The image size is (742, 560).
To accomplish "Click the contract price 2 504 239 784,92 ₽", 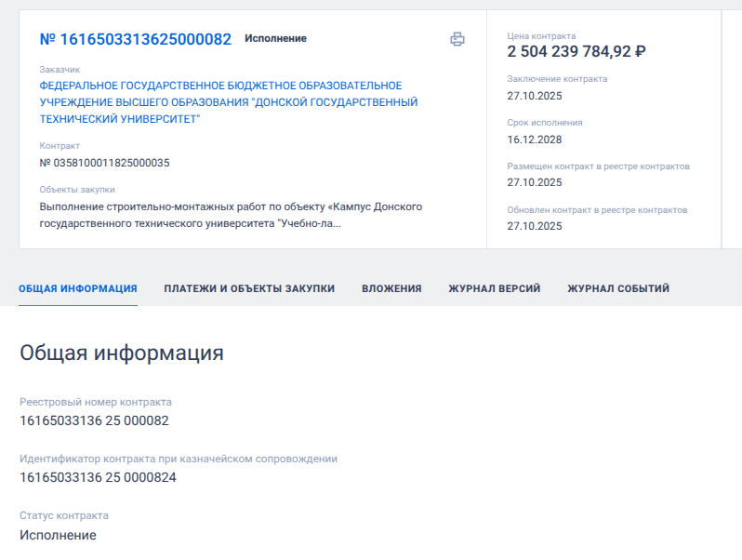I will tap(576, 52).
